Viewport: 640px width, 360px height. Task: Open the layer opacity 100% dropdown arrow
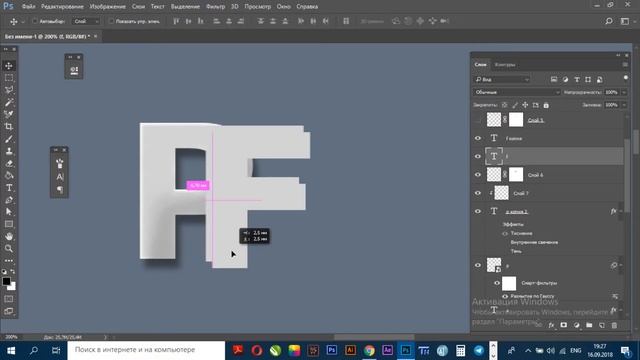click(624, 92)
